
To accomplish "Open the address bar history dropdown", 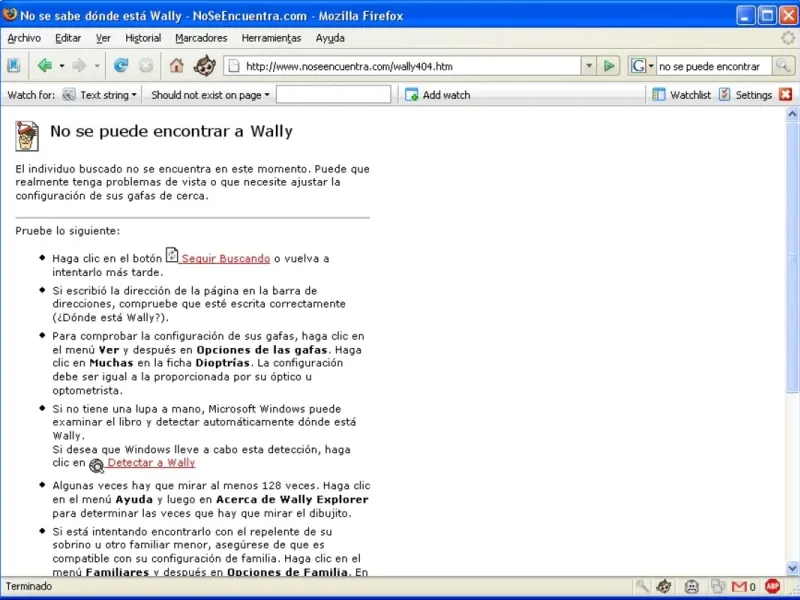I will (589, 66).
